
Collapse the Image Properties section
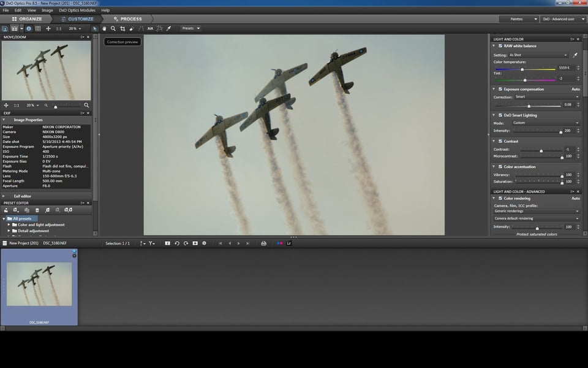point(4,120)
